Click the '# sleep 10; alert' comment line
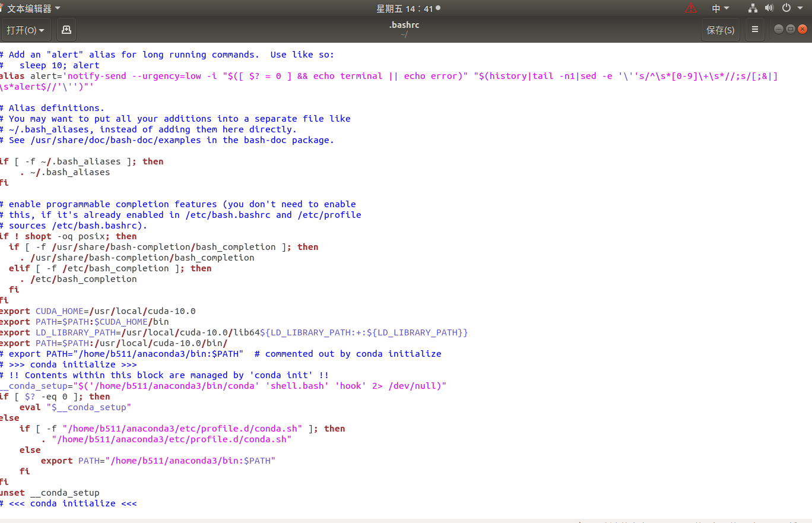Image resolution: width=812 pixels, height=523 pixels. pos(50,65)
